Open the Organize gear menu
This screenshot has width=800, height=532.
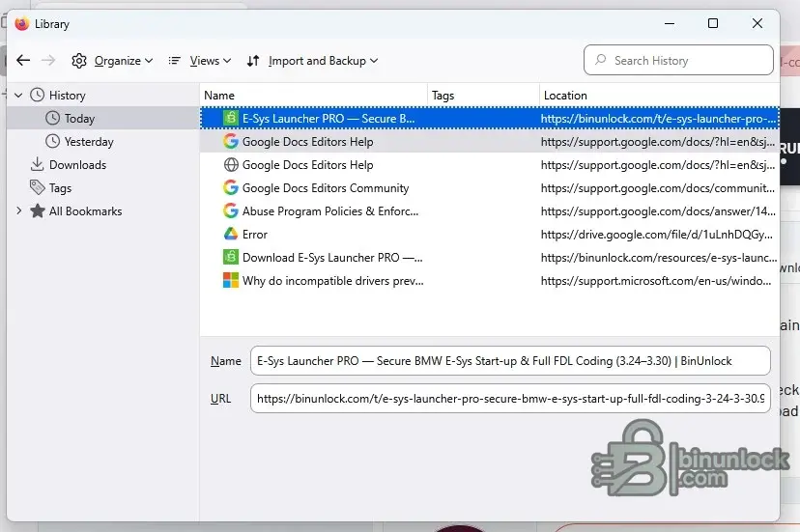click(x=112, y=61)
